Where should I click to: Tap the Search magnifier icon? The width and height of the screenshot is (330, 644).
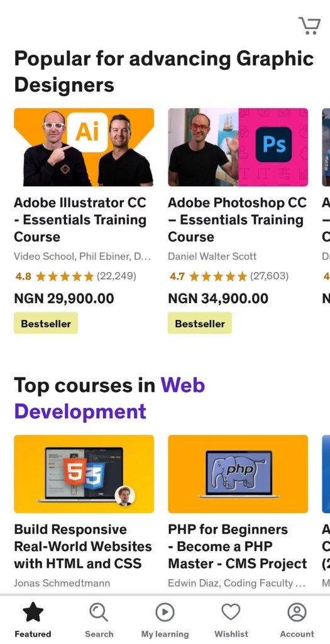tap(99, 613)
